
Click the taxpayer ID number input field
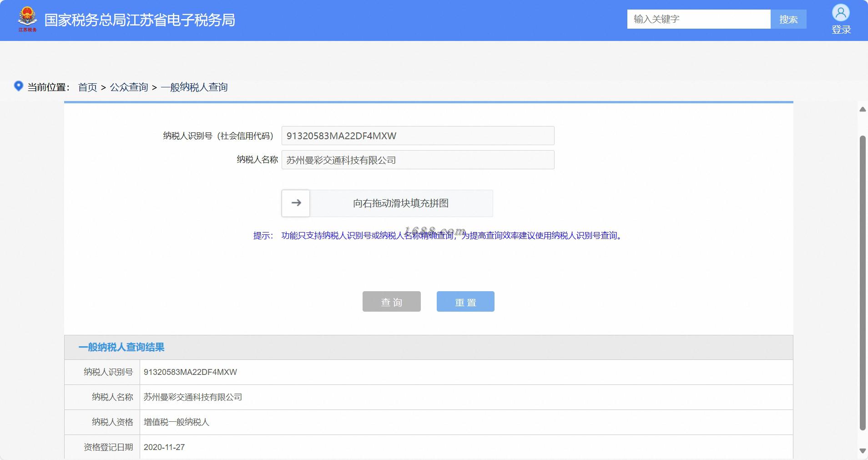[x=418, y=136]
